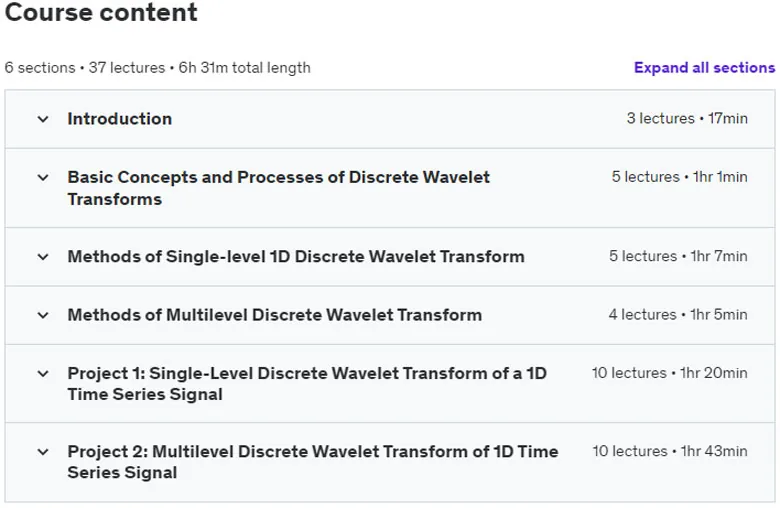Expand Methods of Multilevel DWT chevron

(43, 315)
